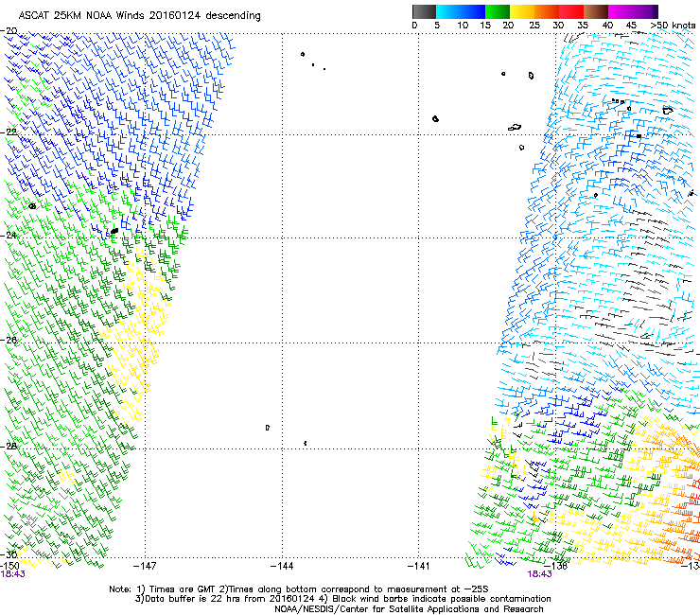
Task: Click the gray 0-5 knots legend swatch
Action: pyautogui.click(x=425, y=11)
